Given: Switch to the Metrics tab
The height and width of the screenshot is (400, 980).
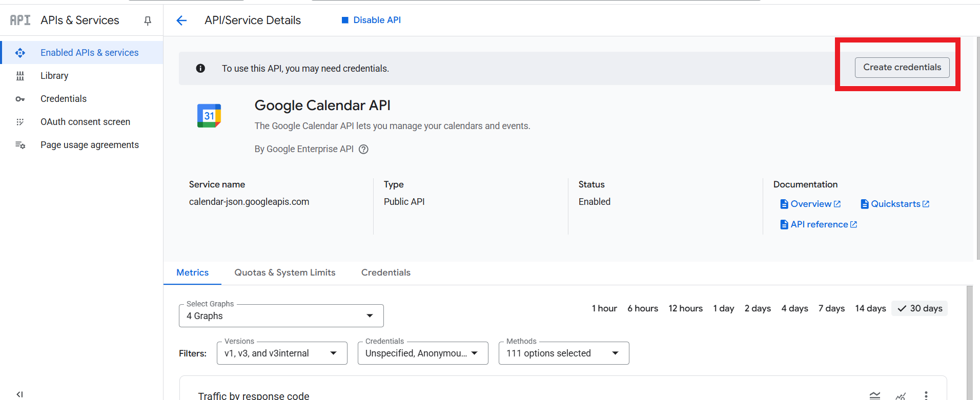Looking at the screenshot, I should (192, 272).
